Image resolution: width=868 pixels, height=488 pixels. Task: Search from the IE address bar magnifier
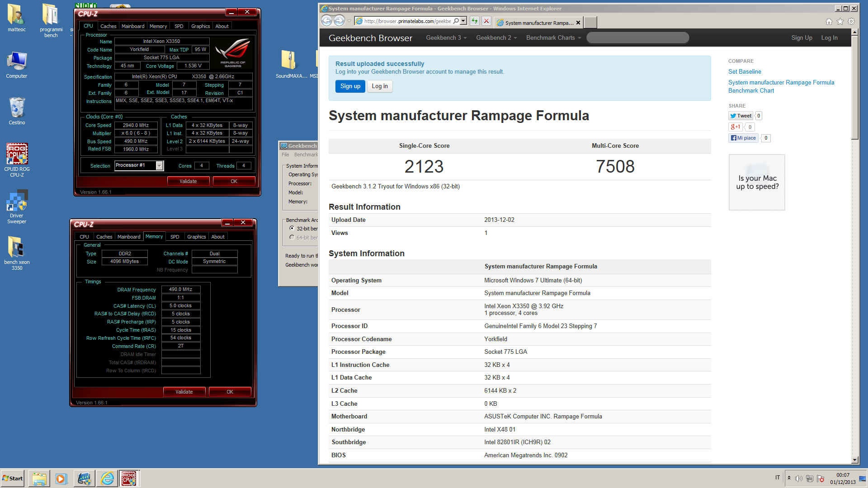(x=456, y=21)
